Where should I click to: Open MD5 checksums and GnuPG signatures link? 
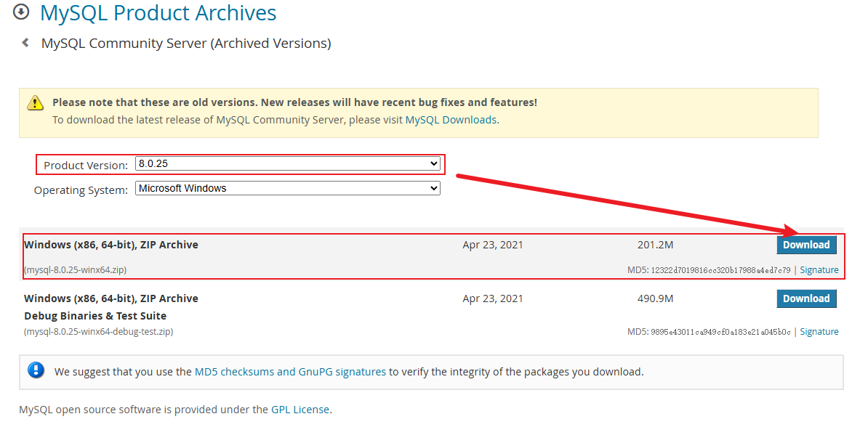[290, 372]
